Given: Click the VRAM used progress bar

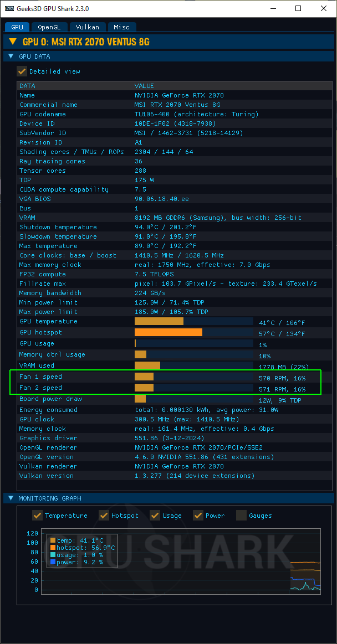Looking at the screenshot, I should (194, 365).
